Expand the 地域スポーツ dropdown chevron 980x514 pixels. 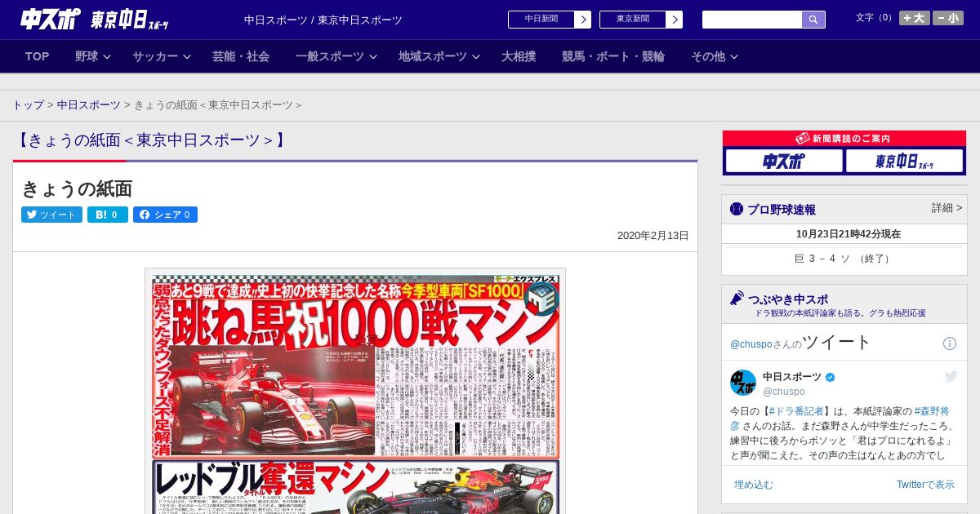click(476, 56)
